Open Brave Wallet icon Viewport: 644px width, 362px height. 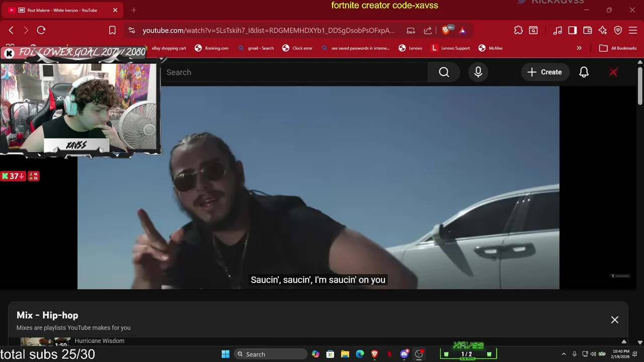[x=588, y=30]
